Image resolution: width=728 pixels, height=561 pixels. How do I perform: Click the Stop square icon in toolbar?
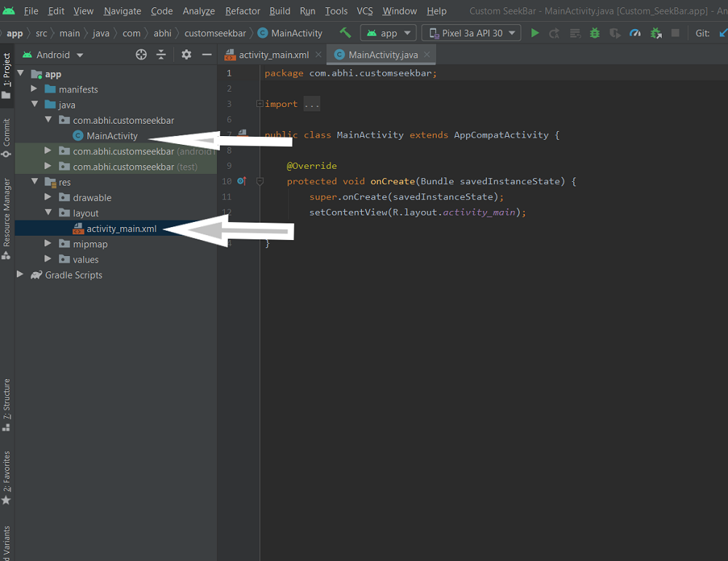pos(676,33)
